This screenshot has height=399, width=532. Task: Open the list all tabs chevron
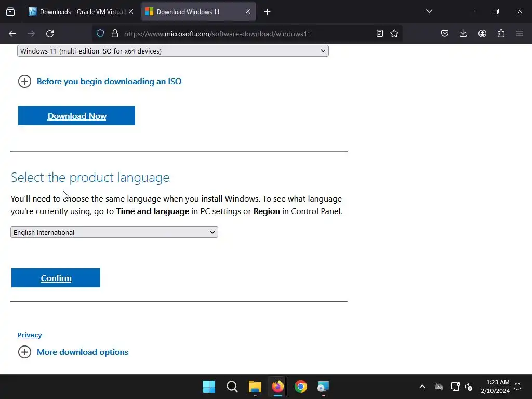[429, 12]
